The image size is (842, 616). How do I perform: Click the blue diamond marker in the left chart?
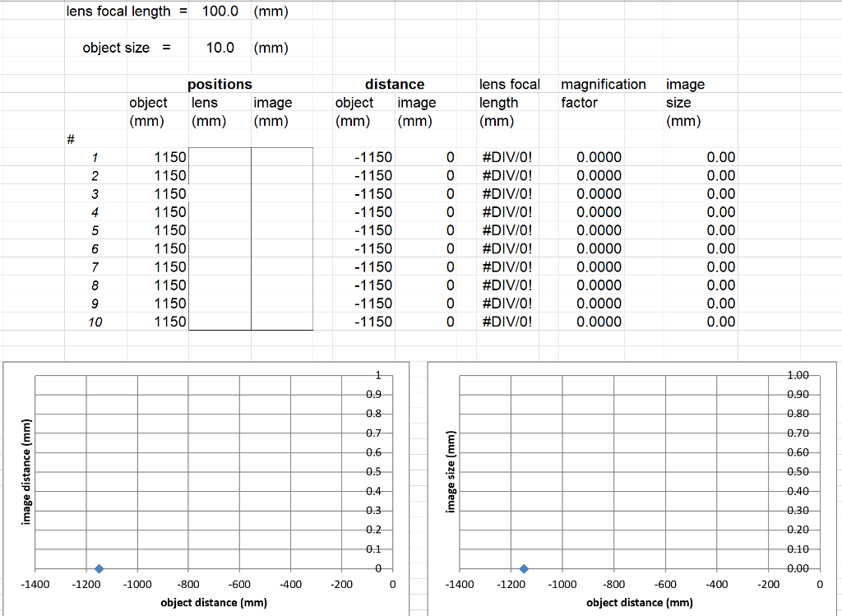[99, 568]
